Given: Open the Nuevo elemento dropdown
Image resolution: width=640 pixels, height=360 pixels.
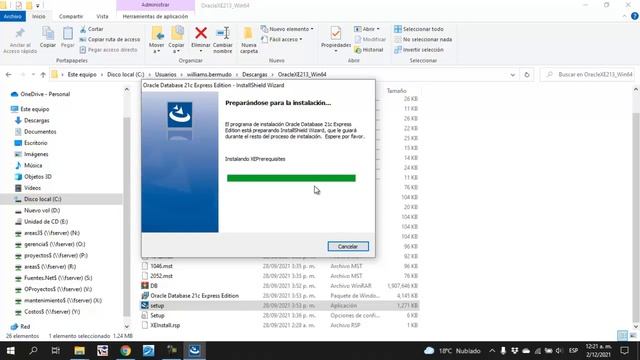Looking at the screenshot, I should coord(287,29).
